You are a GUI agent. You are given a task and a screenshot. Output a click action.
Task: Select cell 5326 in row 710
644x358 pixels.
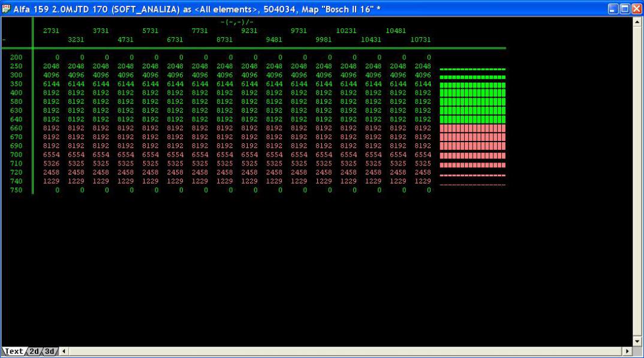52,163
